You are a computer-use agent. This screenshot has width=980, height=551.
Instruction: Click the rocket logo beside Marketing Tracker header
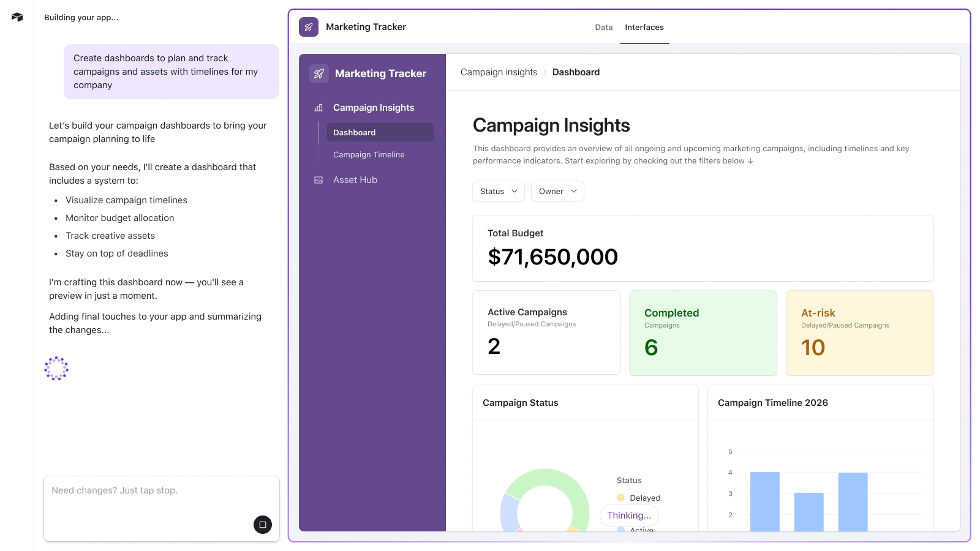tap(309, 27)
